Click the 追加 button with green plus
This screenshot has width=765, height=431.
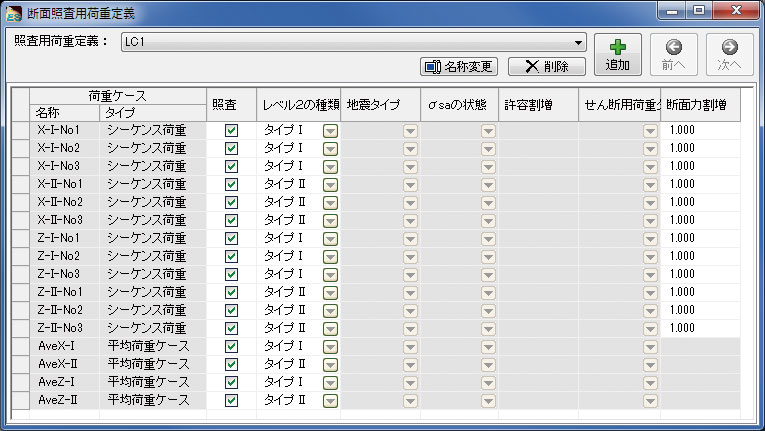pyautogui.click(x=618, y=55)
